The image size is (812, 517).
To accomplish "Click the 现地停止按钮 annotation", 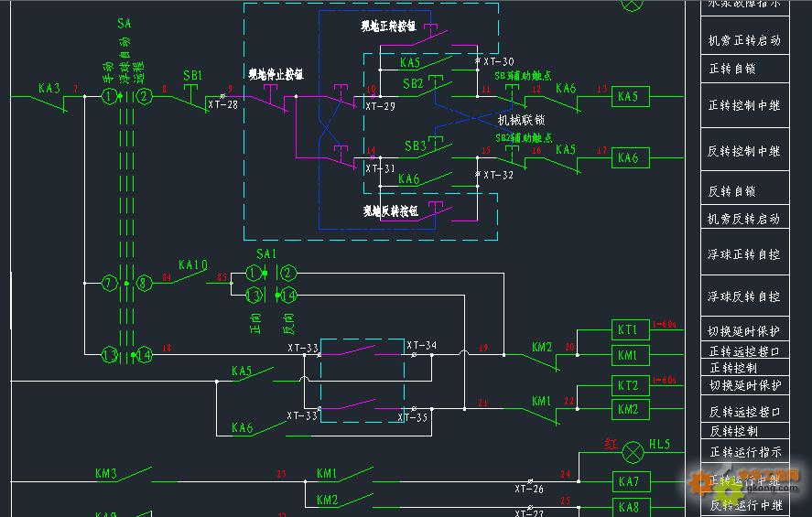I will pos(276,74).
